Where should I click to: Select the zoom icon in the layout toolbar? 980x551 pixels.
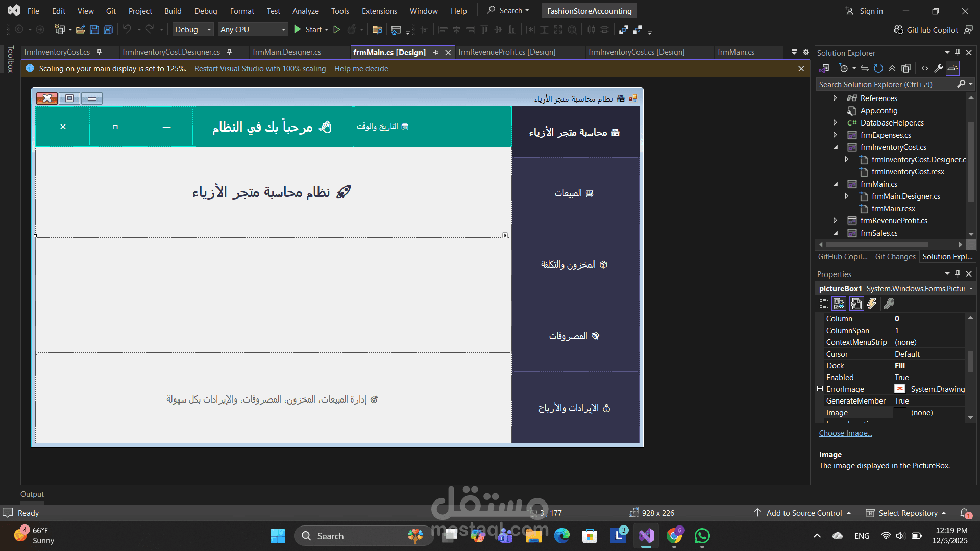tap(572, 30)
